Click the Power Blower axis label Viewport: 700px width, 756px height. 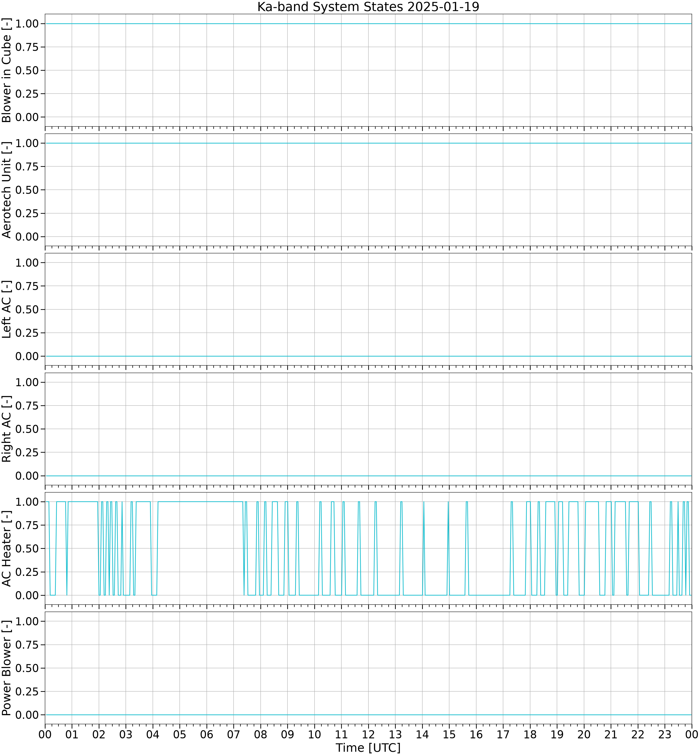coord(7,668)
